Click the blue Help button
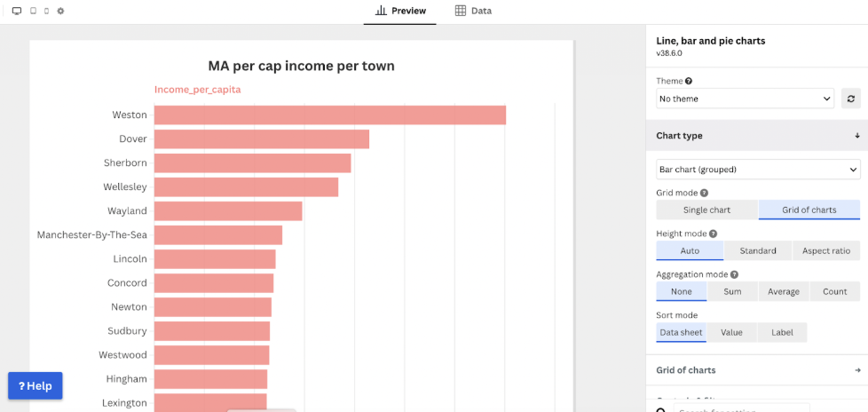Viewport: 868px width, 412px height. click(x=36, y=386)
